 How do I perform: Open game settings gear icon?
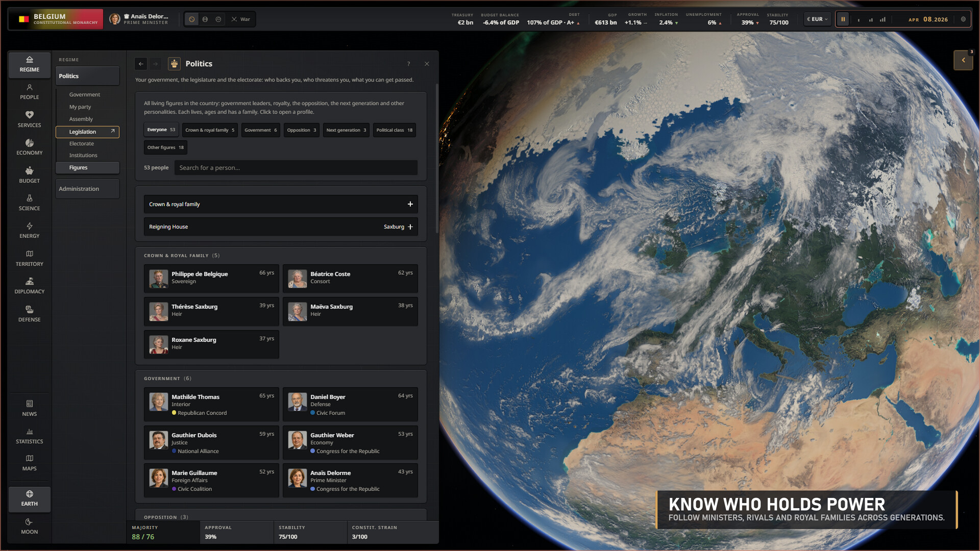point(963,19)
